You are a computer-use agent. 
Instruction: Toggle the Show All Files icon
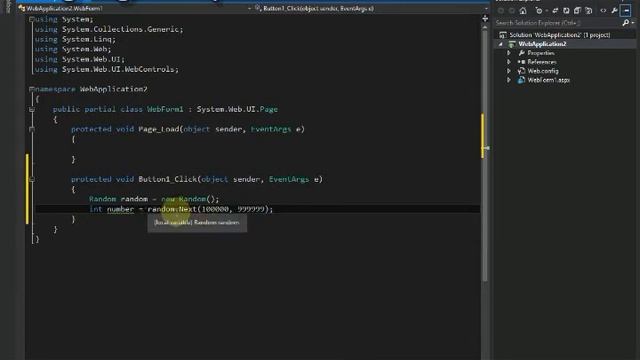pyautogui.click(x=588, y=11)
